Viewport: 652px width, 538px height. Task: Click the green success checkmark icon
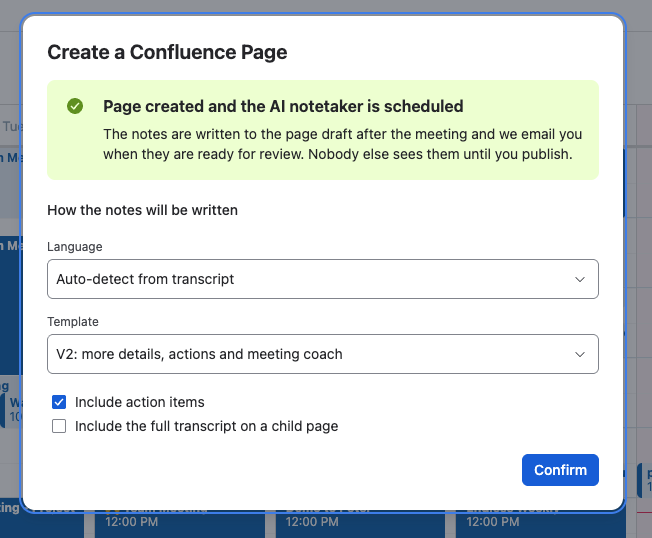75,106
